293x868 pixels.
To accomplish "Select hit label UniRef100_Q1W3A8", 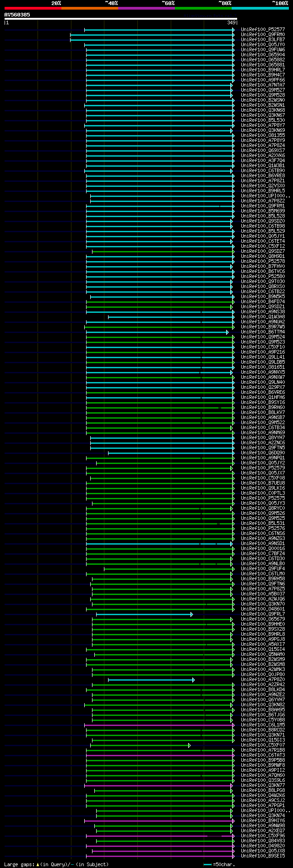I will click(x=263, y=317).
